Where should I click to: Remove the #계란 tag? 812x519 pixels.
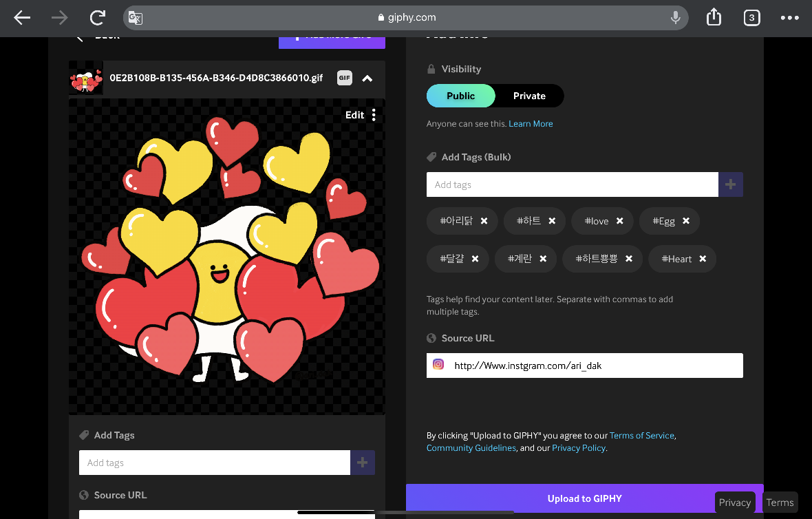pos(543,259)
